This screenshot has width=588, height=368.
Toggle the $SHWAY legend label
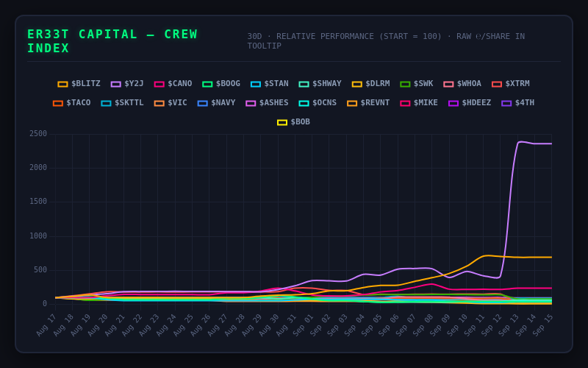[x=320, y=84]
